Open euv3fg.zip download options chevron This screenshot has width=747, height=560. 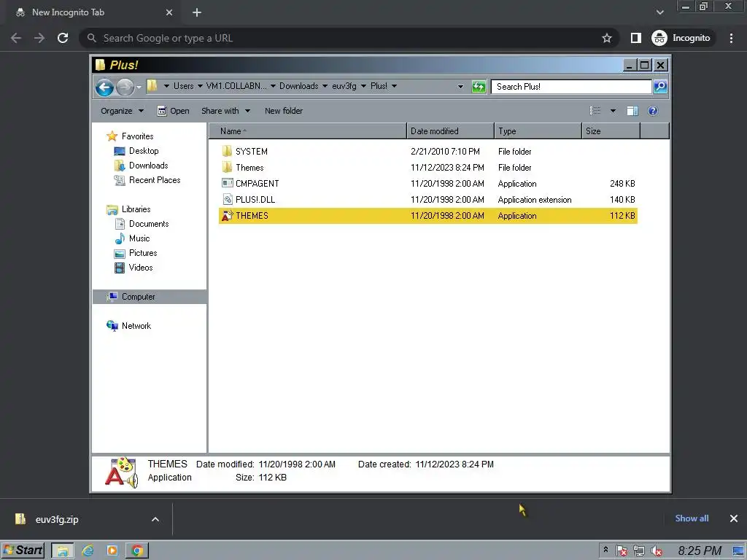tap(155, 519)
